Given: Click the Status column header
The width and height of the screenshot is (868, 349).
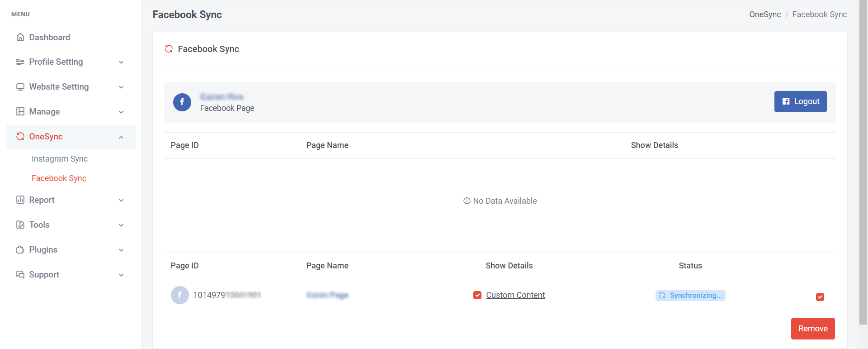Looking at the screenshot, I should 690,266.
